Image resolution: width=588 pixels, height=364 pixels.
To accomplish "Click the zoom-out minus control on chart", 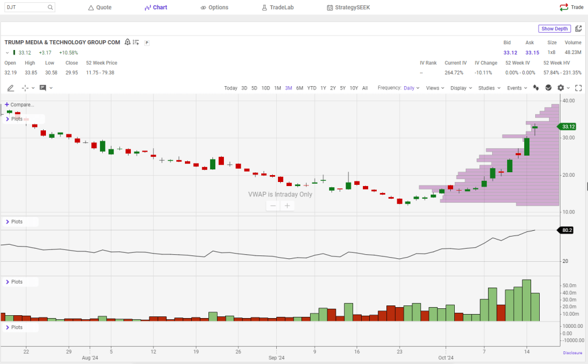I will coord(273,206).
